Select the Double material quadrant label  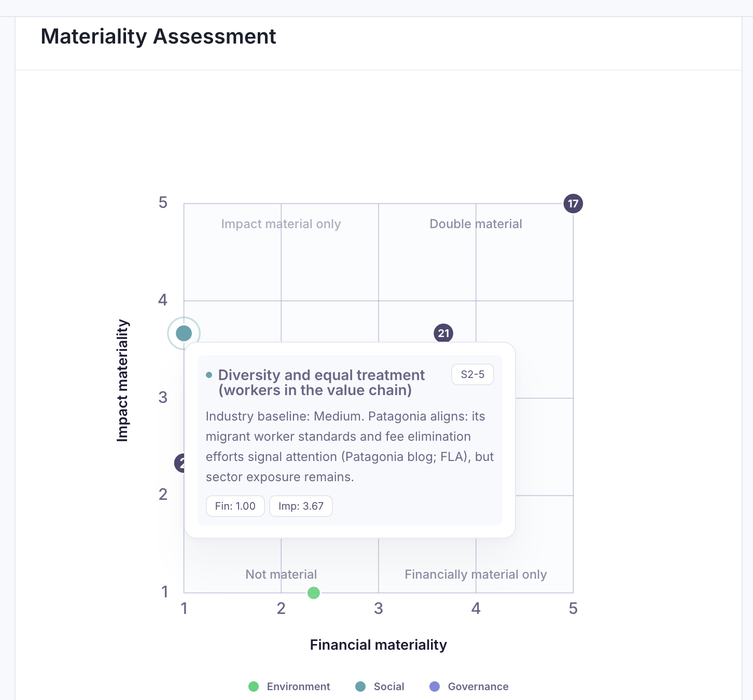pos(476,223)
